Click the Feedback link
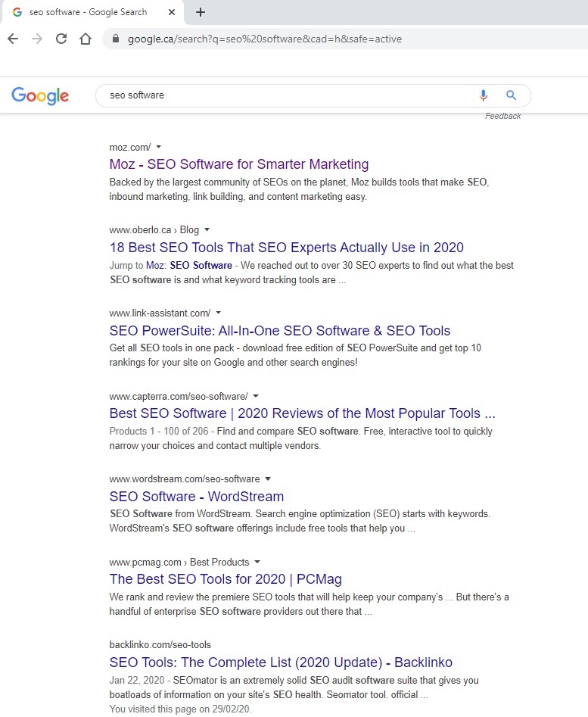This screenshot has height=717, width=588. click(502, 116)
